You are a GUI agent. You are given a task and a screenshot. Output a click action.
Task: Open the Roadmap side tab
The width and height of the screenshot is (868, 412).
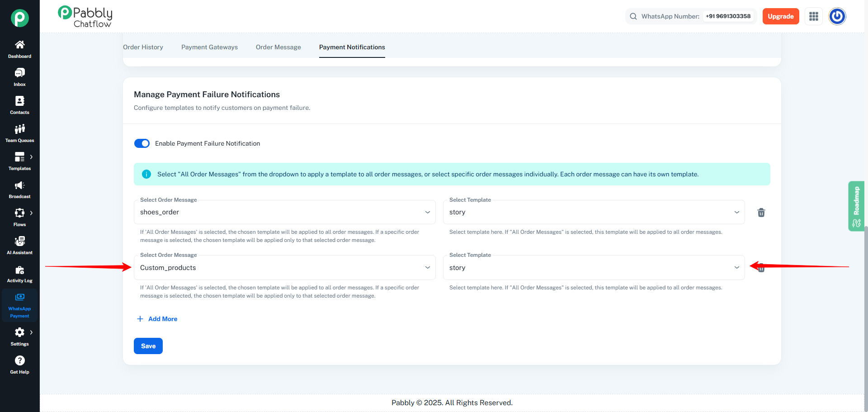pos(856,206)
